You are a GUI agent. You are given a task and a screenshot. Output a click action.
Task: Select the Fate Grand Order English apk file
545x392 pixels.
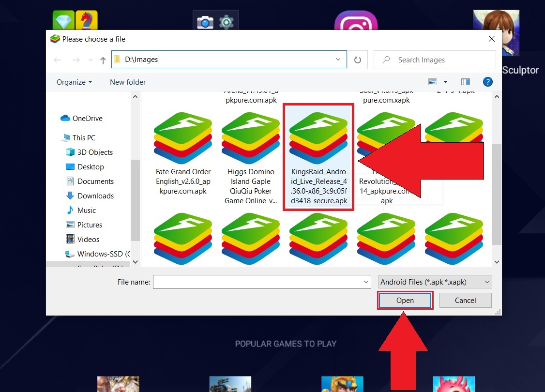[x=183, y=153]
